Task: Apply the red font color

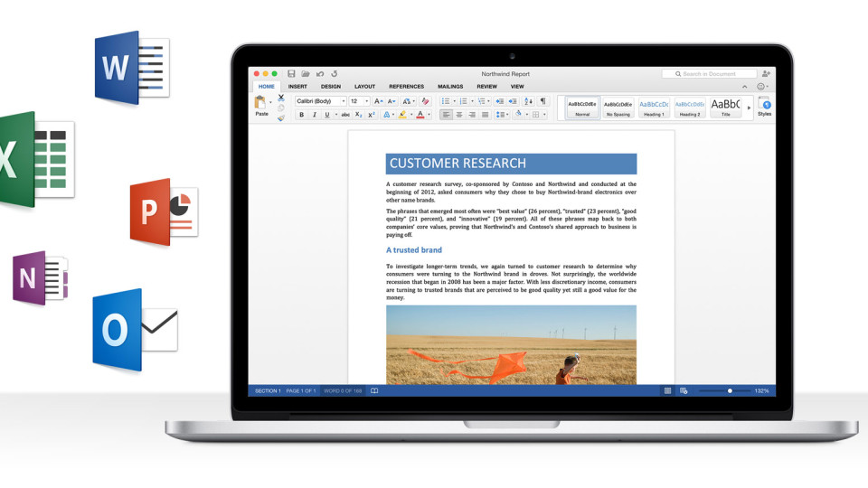Action: pos(420,115)
